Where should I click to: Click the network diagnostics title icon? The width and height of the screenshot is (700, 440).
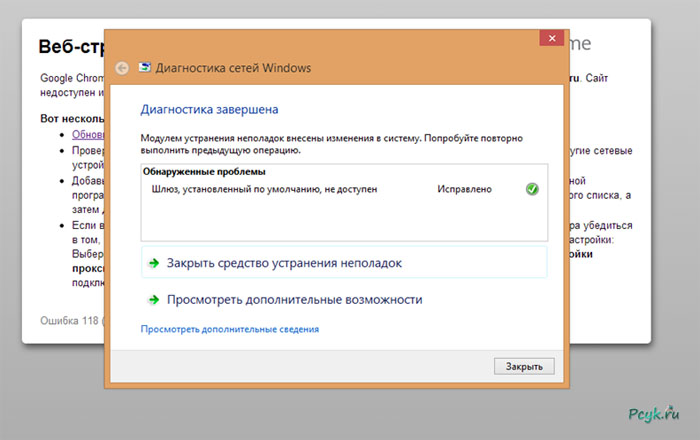(145, 67)
